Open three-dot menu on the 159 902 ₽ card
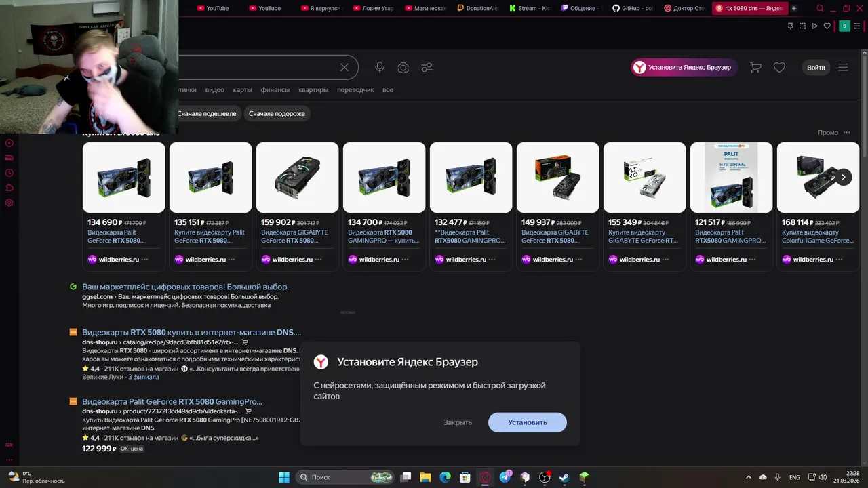 [318, 259]
